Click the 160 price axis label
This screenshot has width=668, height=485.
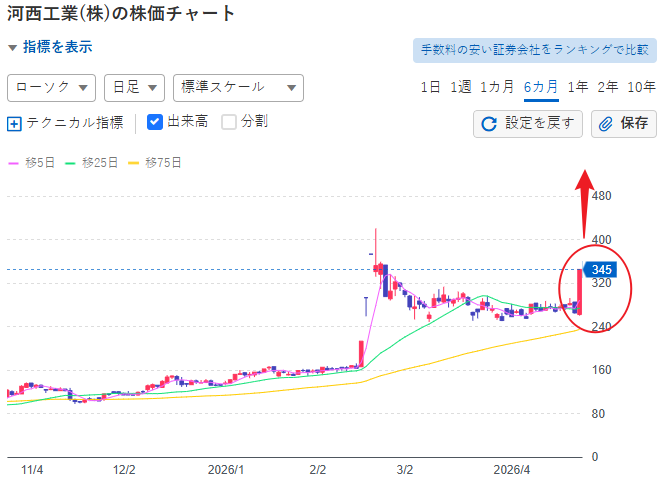(x=602, y=370)
